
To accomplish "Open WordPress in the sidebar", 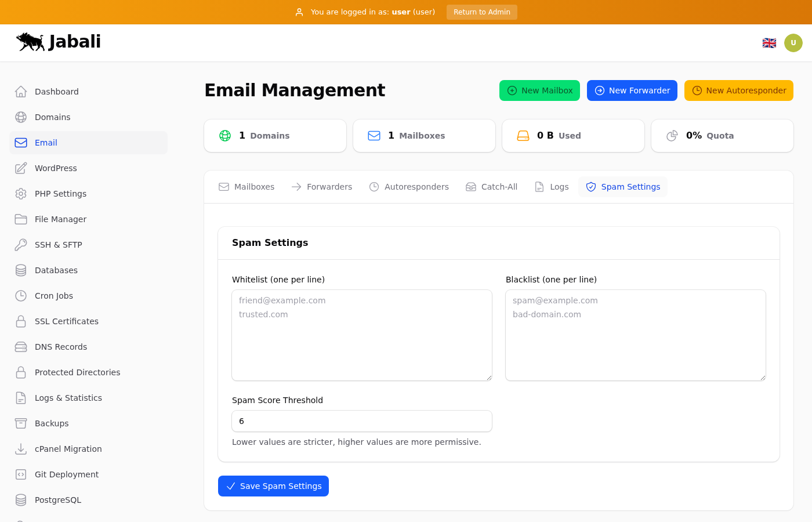I will [56, 168].
